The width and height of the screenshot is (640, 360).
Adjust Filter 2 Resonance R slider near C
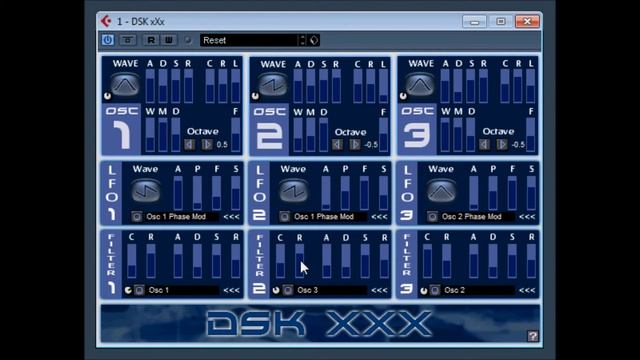point(300,261)
